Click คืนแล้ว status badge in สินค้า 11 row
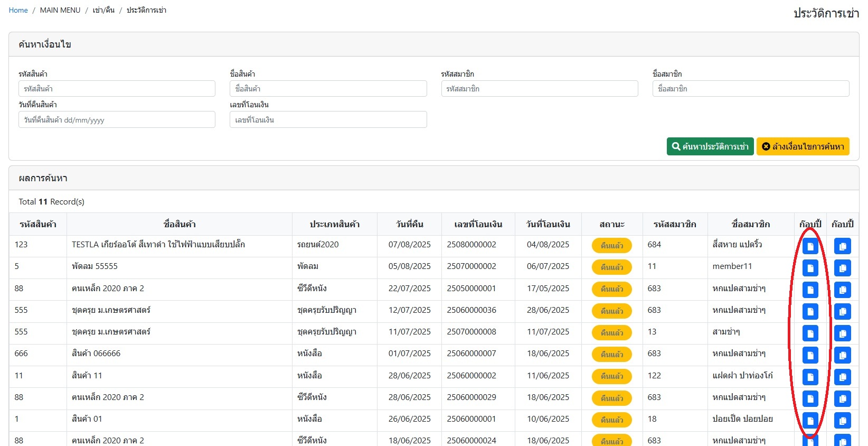 pyautogui.click(x=611, y=376)
